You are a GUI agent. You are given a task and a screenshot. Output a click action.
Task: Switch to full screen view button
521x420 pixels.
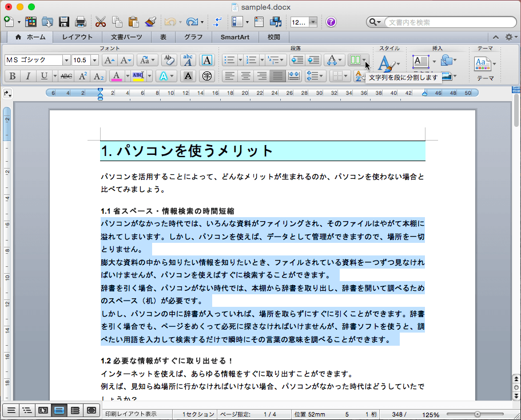coord(92,411)
